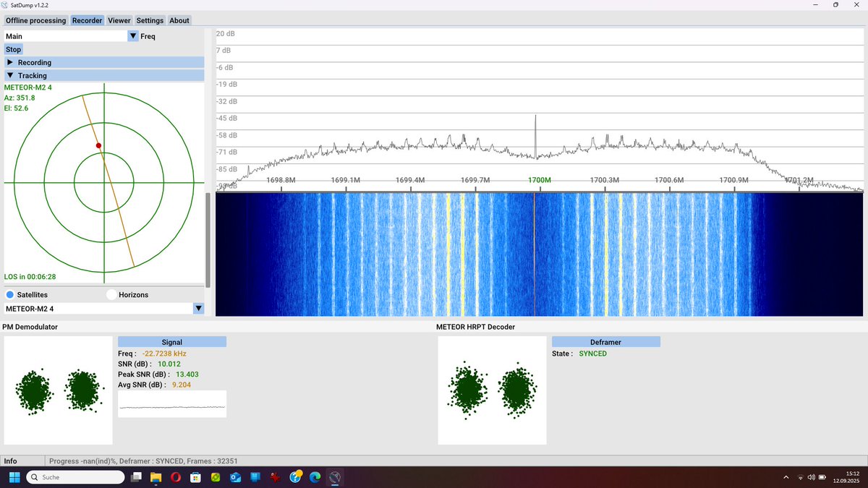
Task: Click the 1699.1M frequency label
Action: [x=345, y=180]
